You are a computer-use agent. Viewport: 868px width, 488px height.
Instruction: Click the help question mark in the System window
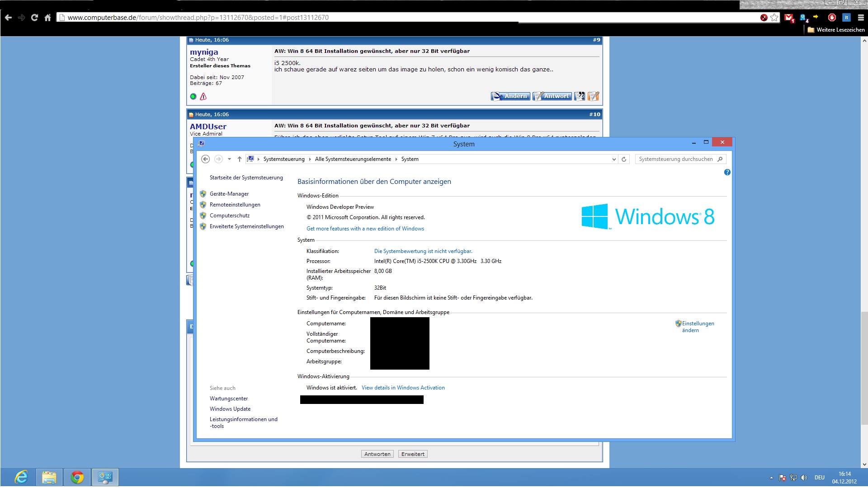coord(727,172)
